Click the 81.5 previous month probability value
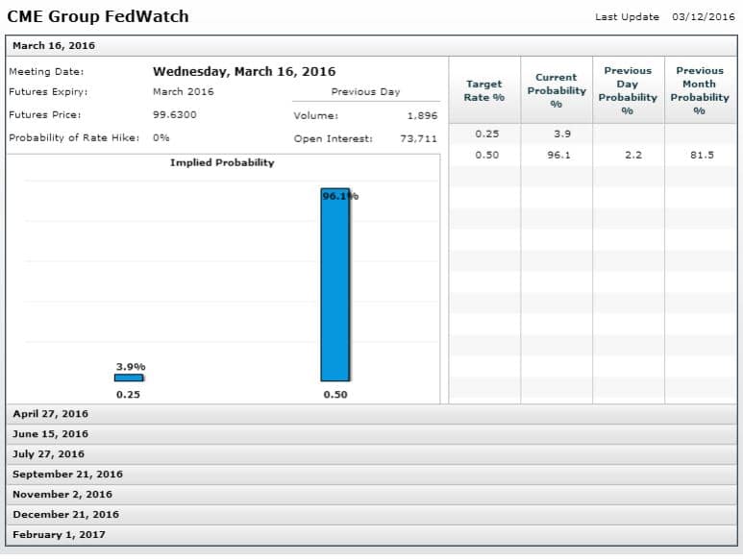 (x=702, y=155)
